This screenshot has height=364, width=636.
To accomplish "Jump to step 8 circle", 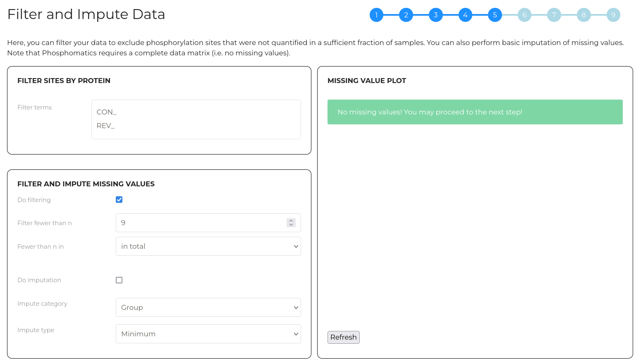I will tap(584, 15).
